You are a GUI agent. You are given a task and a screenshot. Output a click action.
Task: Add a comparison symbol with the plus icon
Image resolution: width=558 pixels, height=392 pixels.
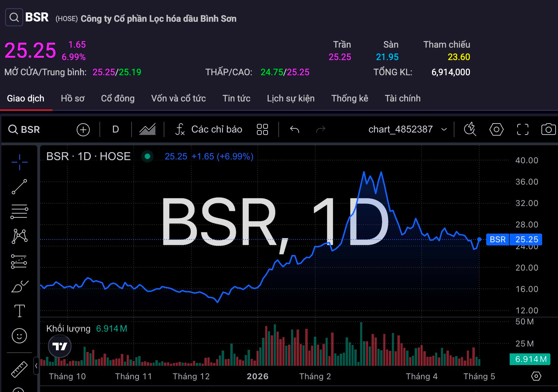pyautogui.click(x=83, y=130)
